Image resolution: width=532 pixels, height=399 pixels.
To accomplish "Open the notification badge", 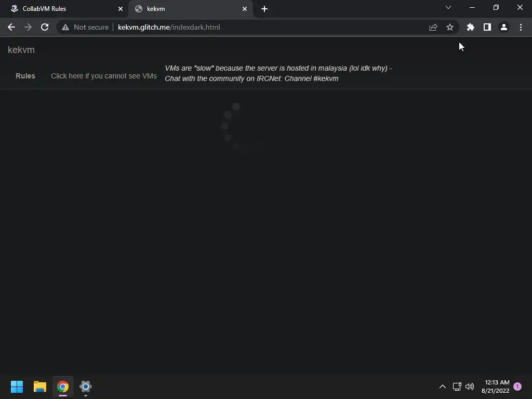I will coord(517,387).
